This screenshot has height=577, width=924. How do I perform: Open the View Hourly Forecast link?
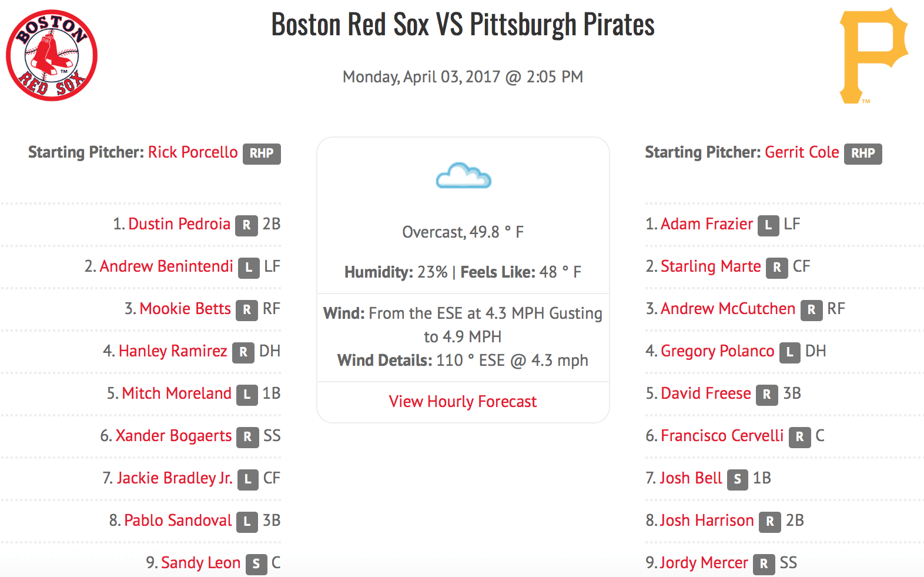pyautogui.click(x=463, y=402)
